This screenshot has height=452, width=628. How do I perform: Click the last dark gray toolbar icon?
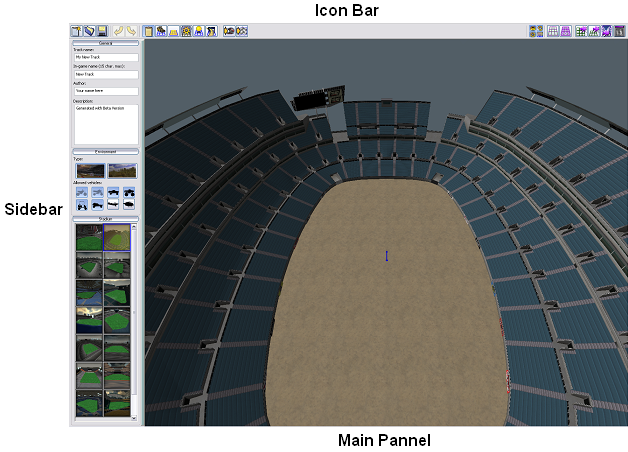(620, 31)
